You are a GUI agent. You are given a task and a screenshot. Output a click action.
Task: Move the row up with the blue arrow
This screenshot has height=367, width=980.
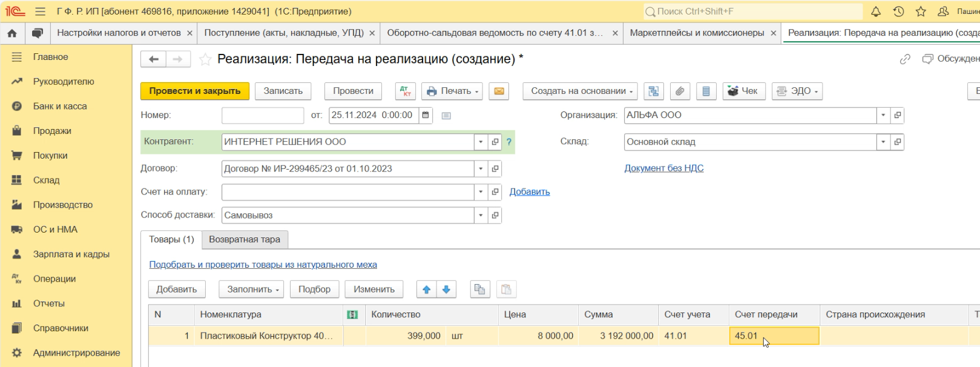[426, 289]
